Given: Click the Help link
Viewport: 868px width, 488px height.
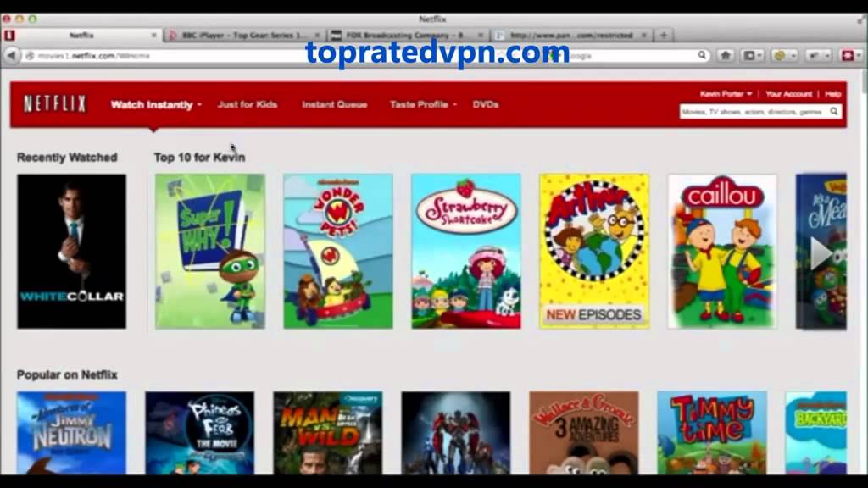Looking at the screenshot, I should pos(832,94).
